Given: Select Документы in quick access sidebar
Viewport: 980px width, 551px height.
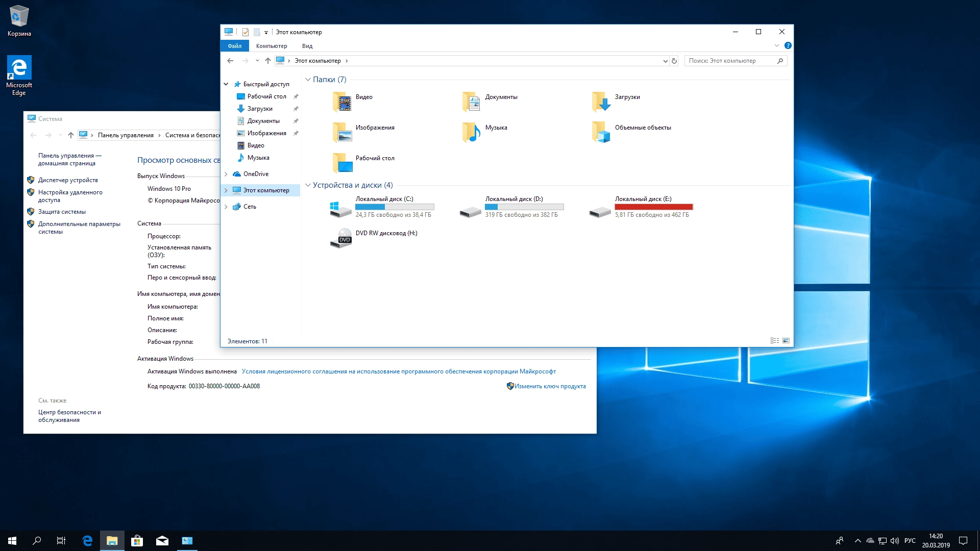Looking at the screenshot, I should click(262, 121).
